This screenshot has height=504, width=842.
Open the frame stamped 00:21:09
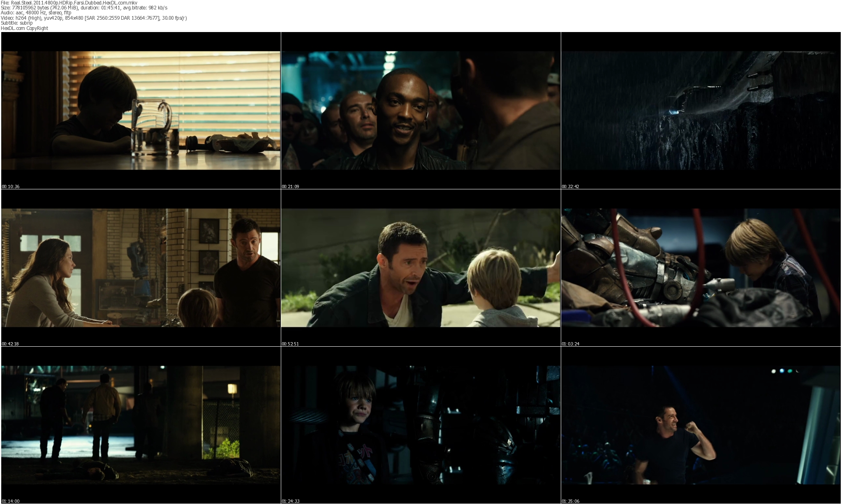(x=421, y=110)
